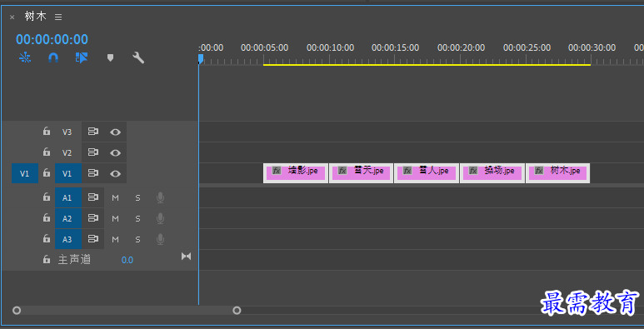This screenshot has width=644, height=329.
Task: Mute track A2
Action: click(116, 218)
